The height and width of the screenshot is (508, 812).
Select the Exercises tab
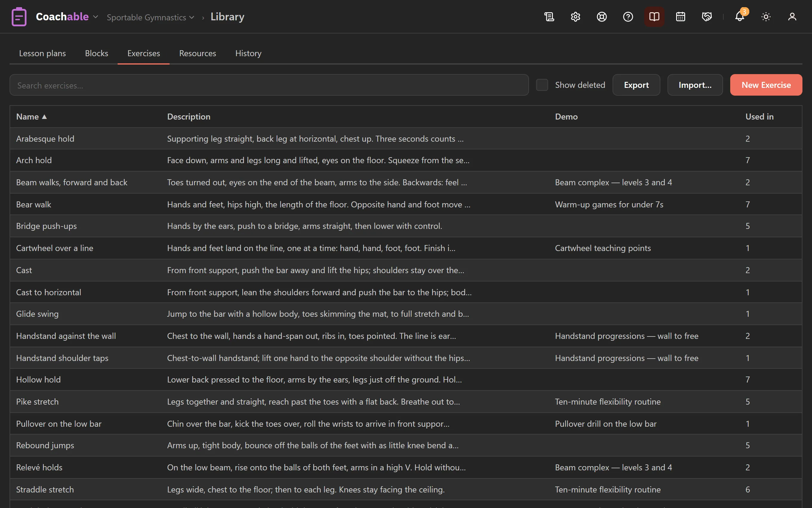(x=144, y=53)
